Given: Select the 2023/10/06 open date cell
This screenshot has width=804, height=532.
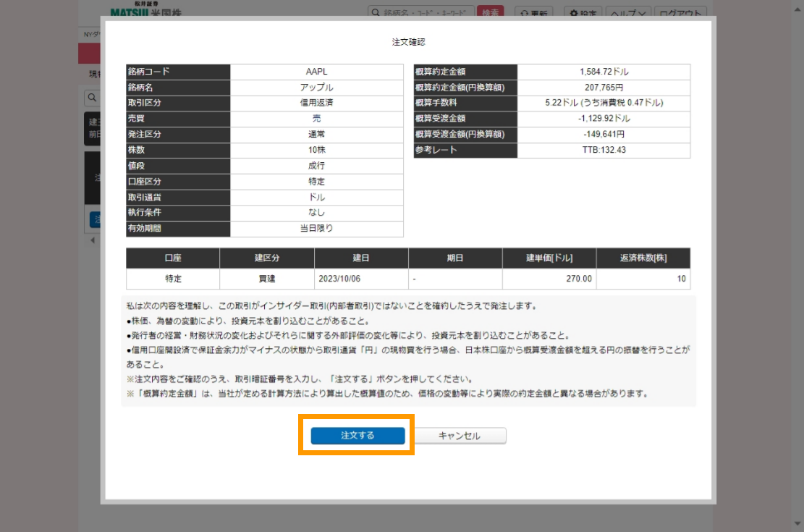Looking at the screenshot, I should click(x=361, y=279).
